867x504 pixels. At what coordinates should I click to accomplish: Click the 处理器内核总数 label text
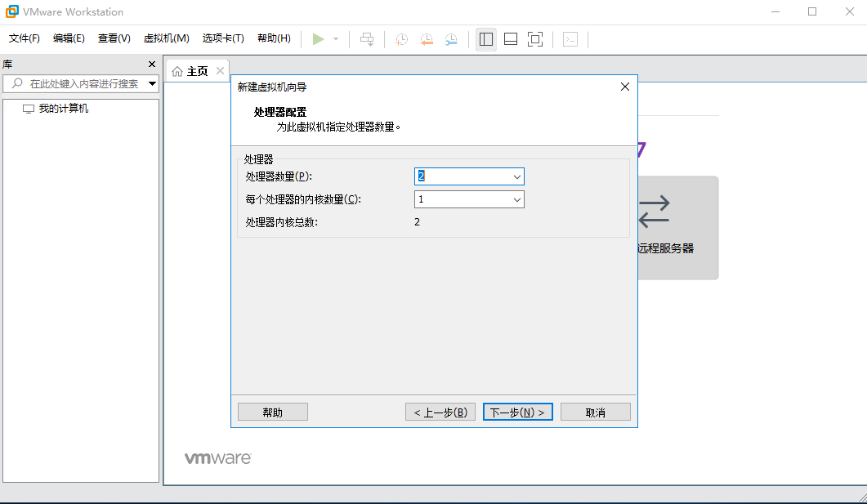282,222
